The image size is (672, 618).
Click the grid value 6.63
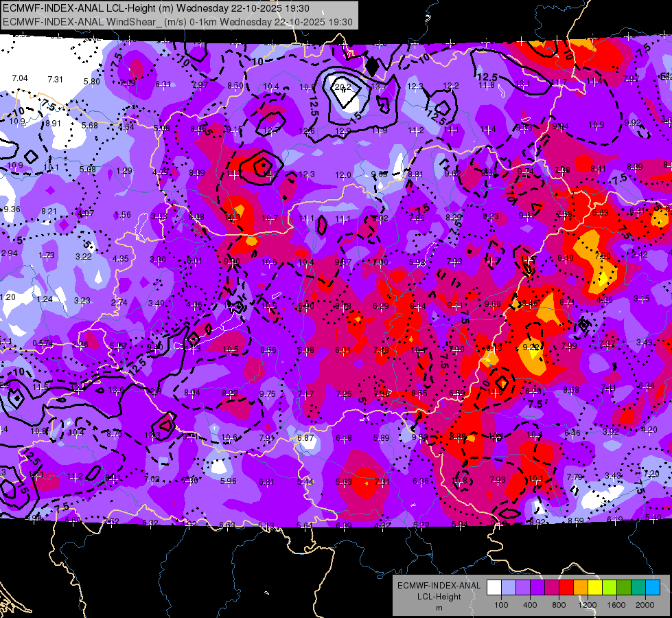(x=227, y=525)
